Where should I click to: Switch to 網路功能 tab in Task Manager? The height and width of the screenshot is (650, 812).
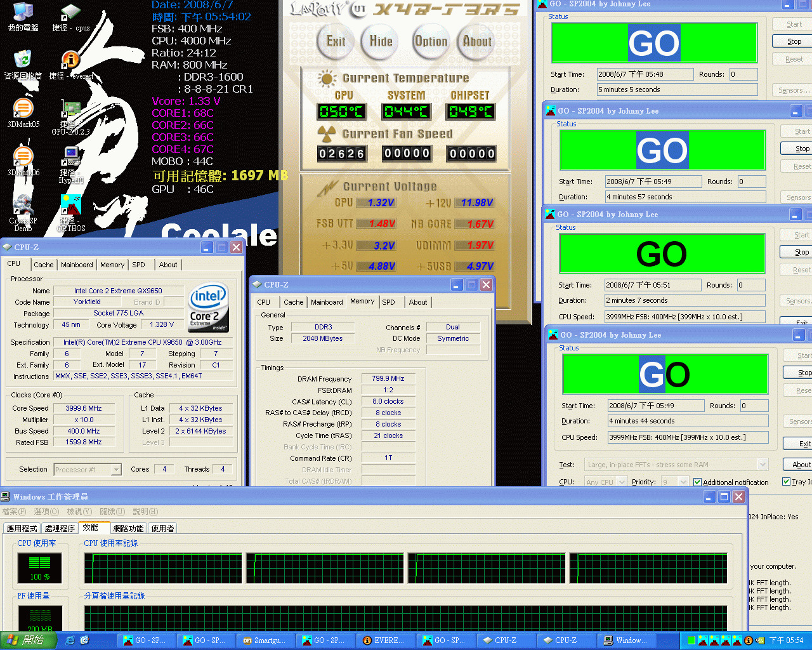coord(129,528)
